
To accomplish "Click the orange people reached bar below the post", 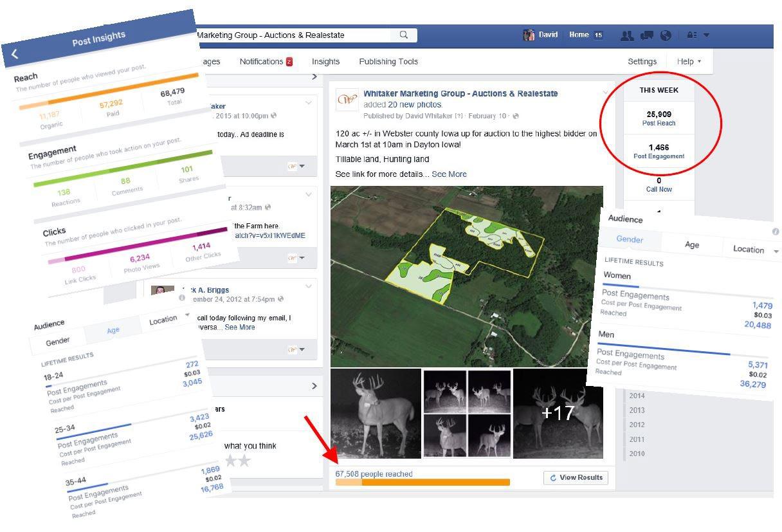I will pyautogui.click(x=423, y=482).
